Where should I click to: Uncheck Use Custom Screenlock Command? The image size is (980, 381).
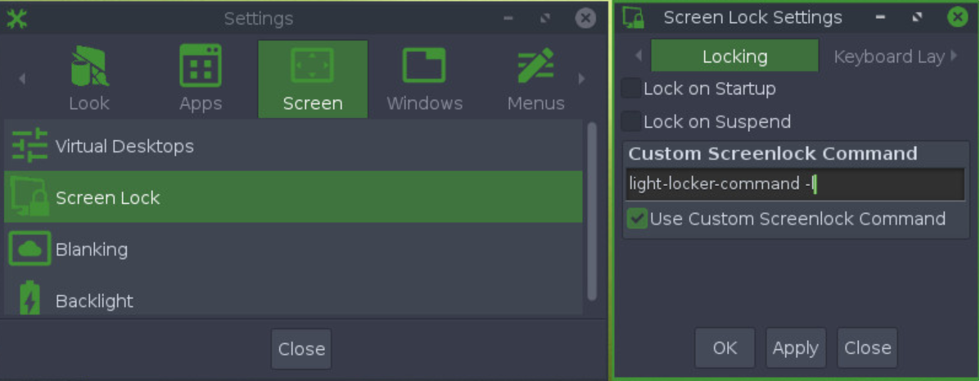(637, 219)
